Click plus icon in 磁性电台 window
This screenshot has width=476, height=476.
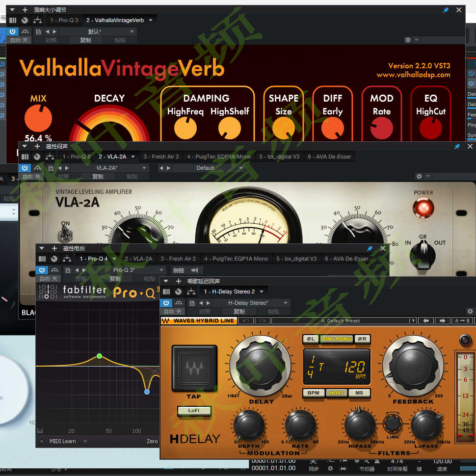54,248
